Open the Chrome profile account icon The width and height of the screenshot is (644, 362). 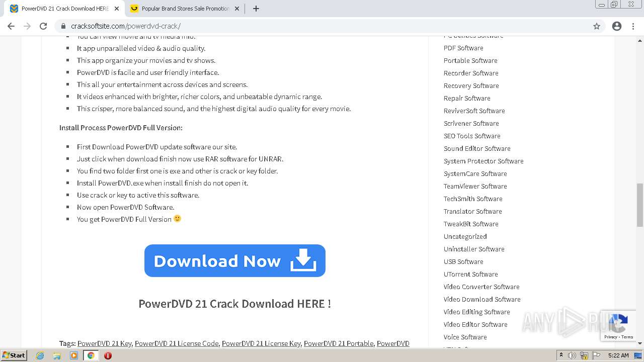[x=617, y=26]
